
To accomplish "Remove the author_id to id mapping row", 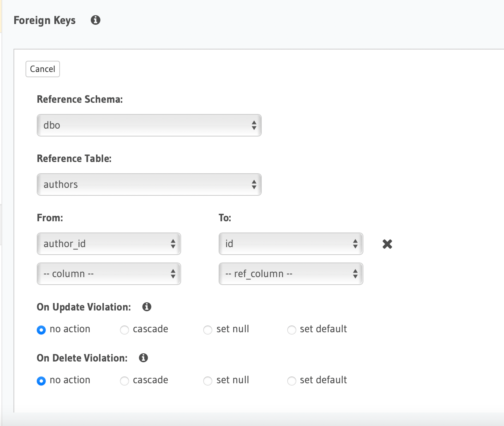I will pos(387,244).
